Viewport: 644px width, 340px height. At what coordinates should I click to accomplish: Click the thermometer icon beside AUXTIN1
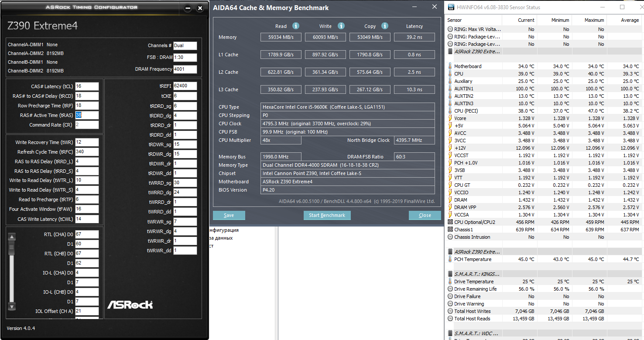coord(450,89)
